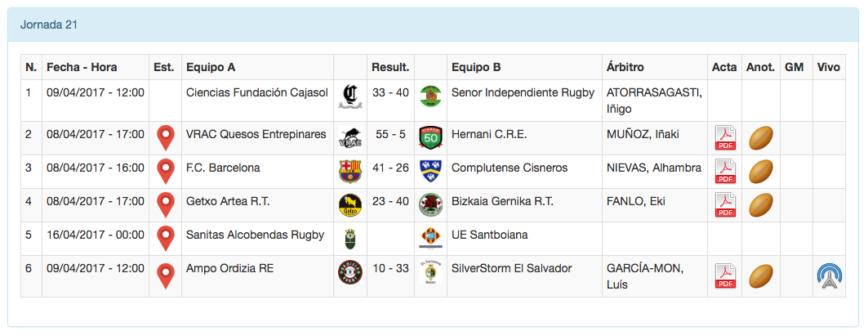Click the Getxo Artea R.T. team logo
Screen dimensions: 868x336
pyautogui.click(x=349, y=204)
